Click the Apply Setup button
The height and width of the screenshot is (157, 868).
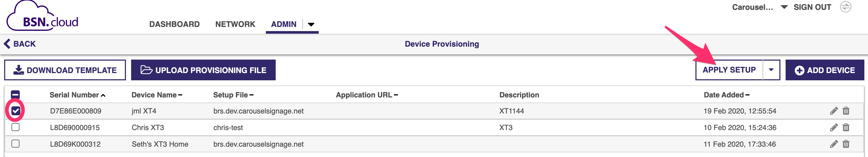pyautogui.click(x=729, y=70)
